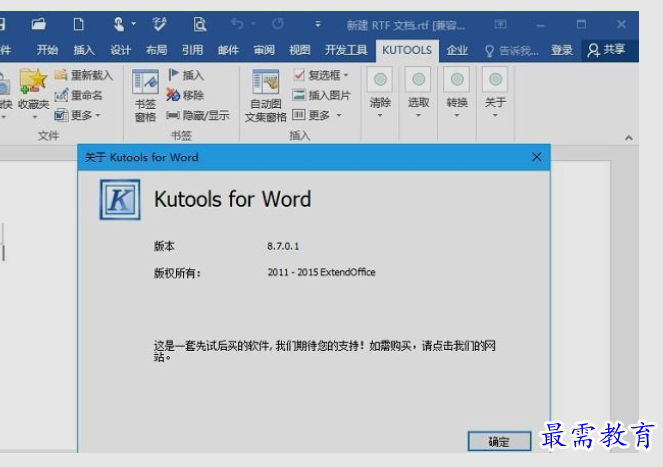Click 重命名 rename document
The height and width of the screenshot is (467, 663).
(79, 95)
